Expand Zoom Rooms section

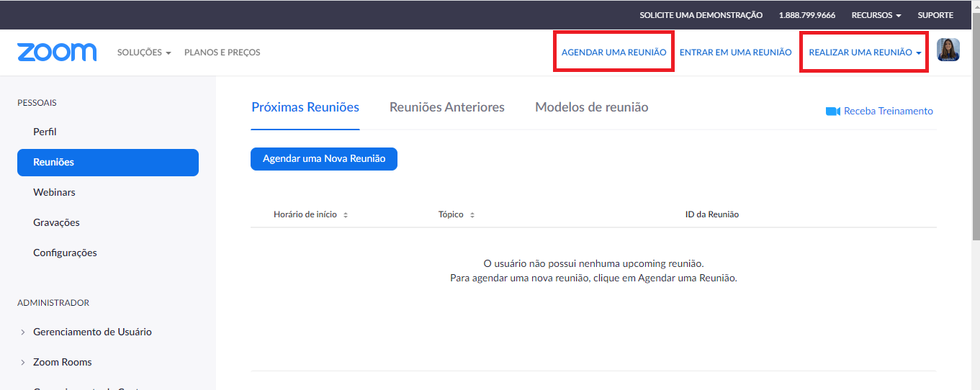coord(56,362)
